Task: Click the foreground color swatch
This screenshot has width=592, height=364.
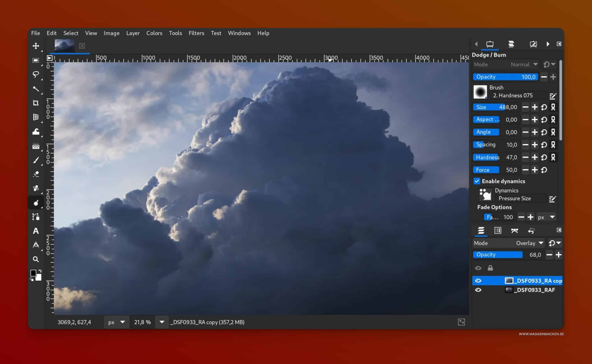Action: [x=33, y=273]
